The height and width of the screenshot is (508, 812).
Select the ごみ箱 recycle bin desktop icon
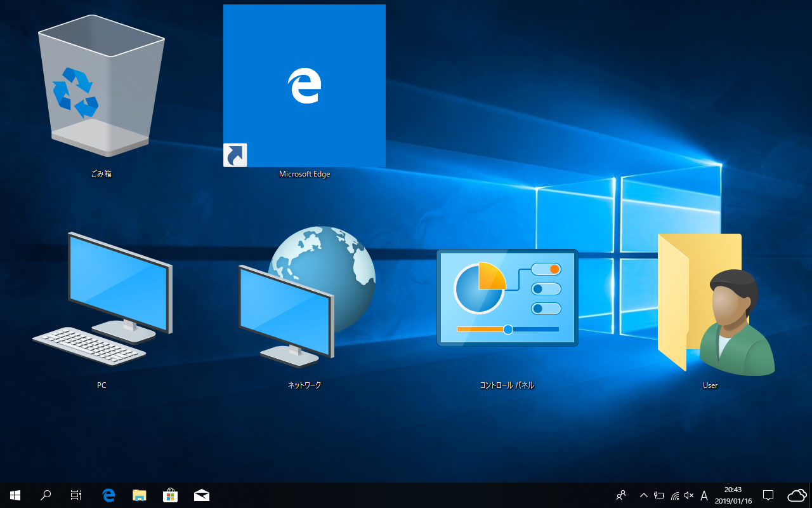click(101, 86)
